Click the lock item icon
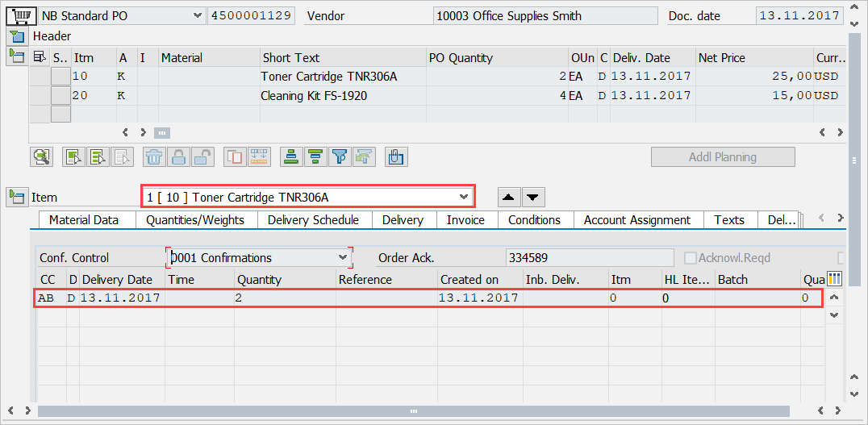This screenshot has height=425, width=868. click(x=179, y=157)
